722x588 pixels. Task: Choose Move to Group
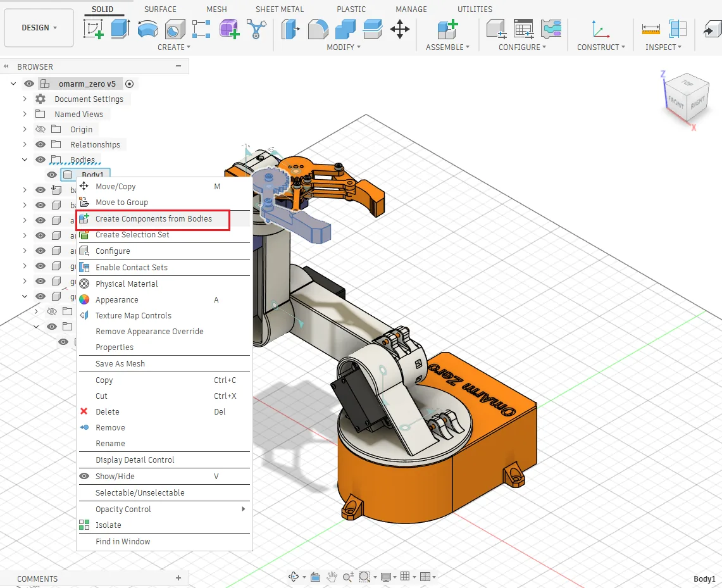165,202
